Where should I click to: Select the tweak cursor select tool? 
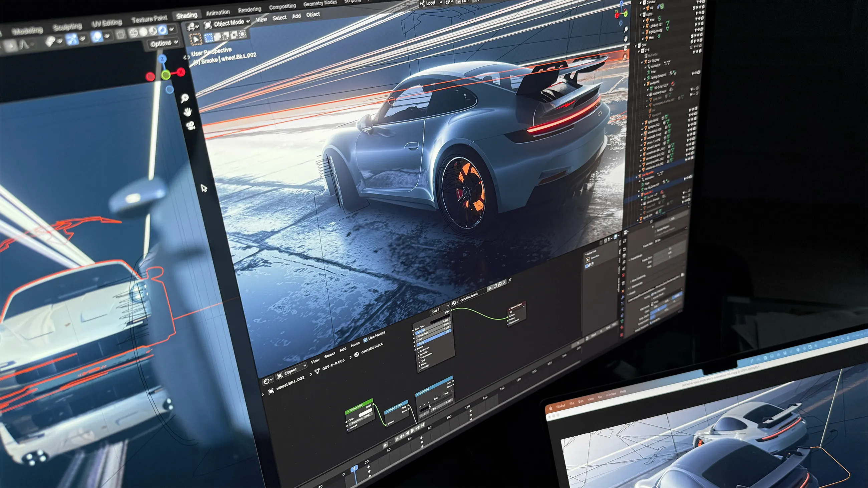click(x=195, y=39)
